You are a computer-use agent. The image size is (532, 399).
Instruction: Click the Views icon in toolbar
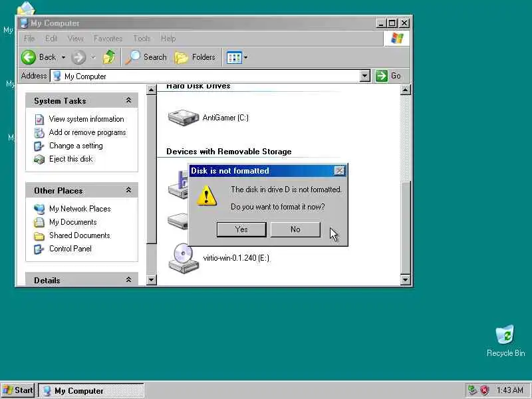pos(234,57)
